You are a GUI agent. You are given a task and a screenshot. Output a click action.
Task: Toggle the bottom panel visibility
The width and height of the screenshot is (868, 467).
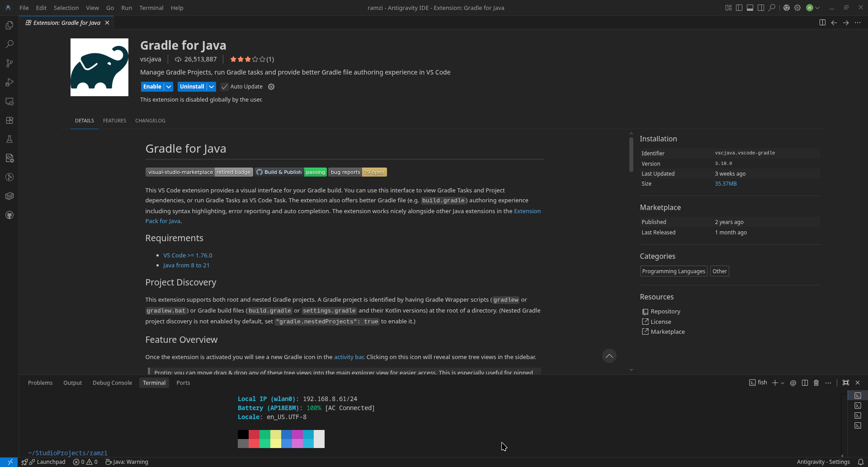pos(750,8)
